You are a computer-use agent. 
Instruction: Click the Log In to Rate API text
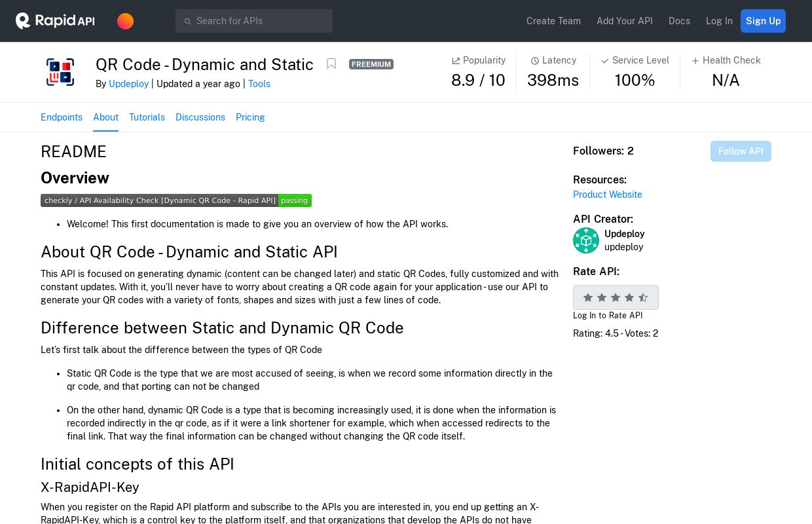608,316
